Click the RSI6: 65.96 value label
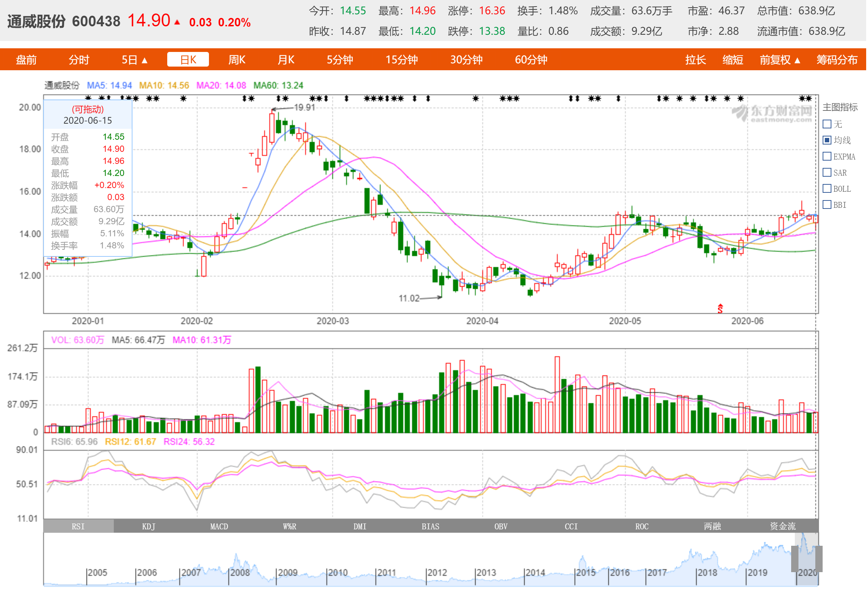The image size is (868, 597). click(74, 442)
